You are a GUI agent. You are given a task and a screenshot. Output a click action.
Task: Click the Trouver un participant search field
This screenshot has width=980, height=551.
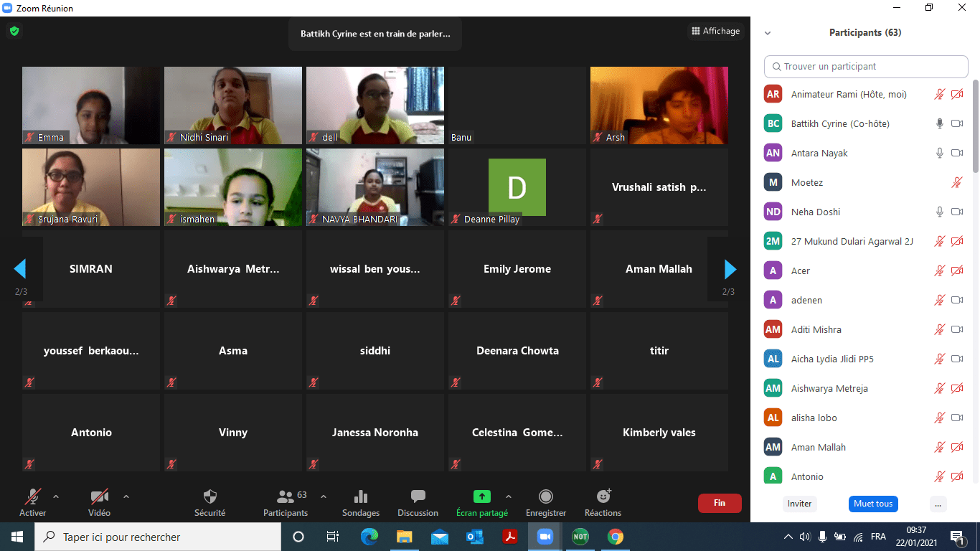[866, 67]
